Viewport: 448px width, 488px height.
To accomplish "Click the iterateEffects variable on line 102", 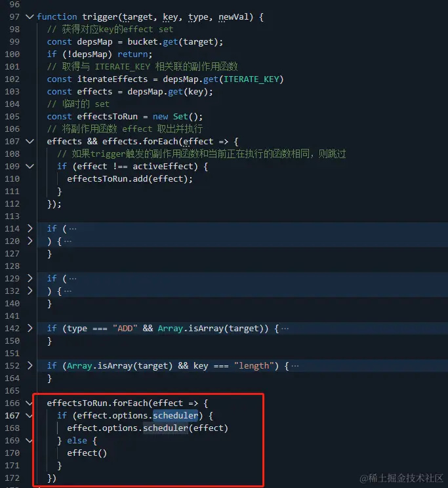I will (x=112, y=79).
